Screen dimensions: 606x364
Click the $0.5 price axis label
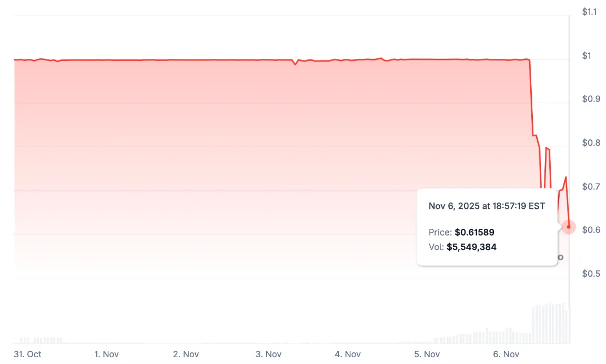point(591,274)
